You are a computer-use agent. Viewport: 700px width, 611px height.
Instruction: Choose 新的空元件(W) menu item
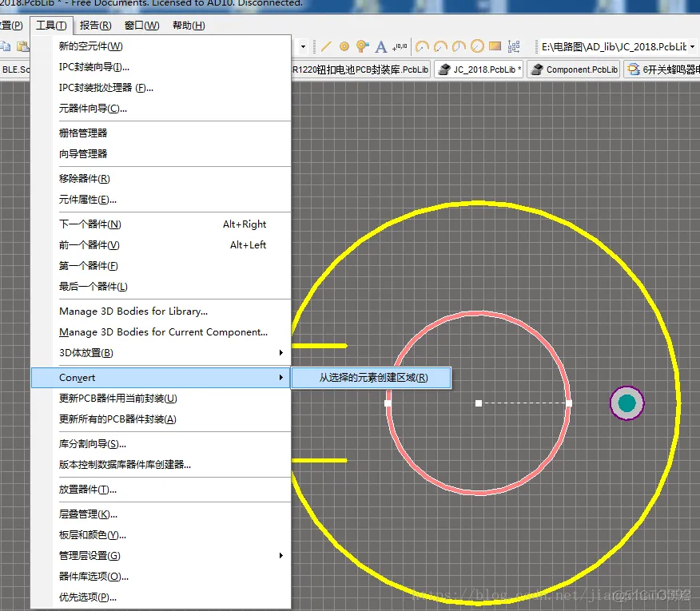click(161, 46)
